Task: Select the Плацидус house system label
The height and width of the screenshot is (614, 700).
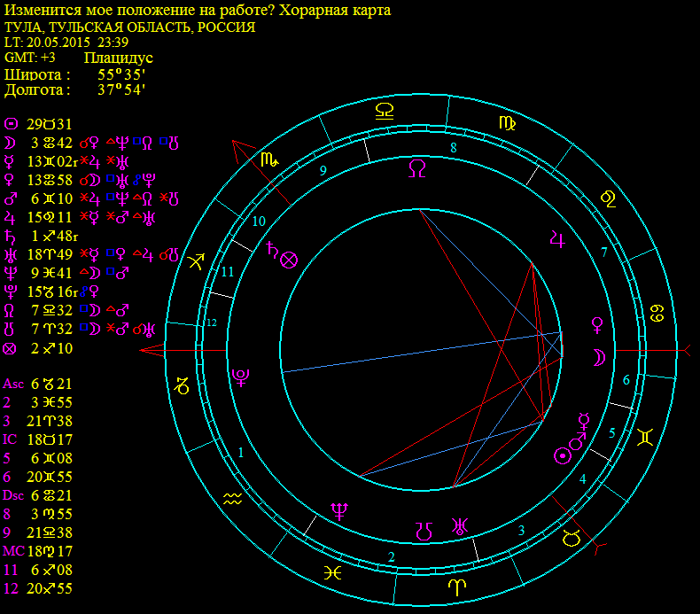Action: click(119, 58)
